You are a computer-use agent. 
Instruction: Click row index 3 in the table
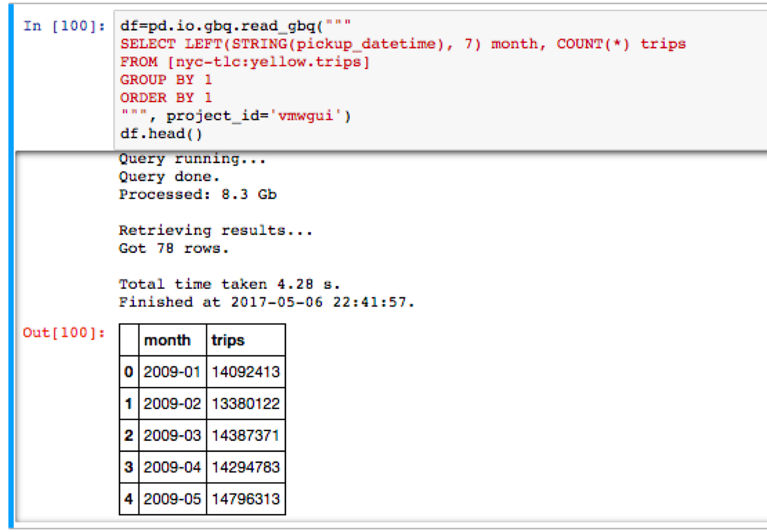(x=129, y=467)
